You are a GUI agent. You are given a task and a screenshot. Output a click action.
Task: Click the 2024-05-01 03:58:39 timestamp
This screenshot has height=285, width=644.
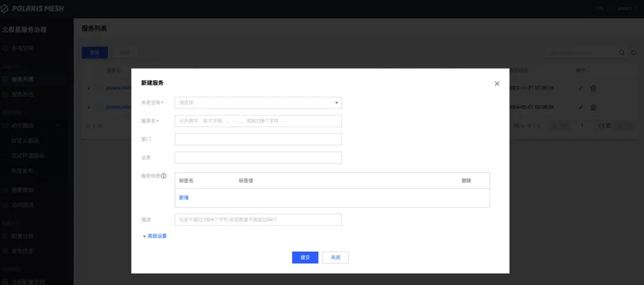pos(531,107)
